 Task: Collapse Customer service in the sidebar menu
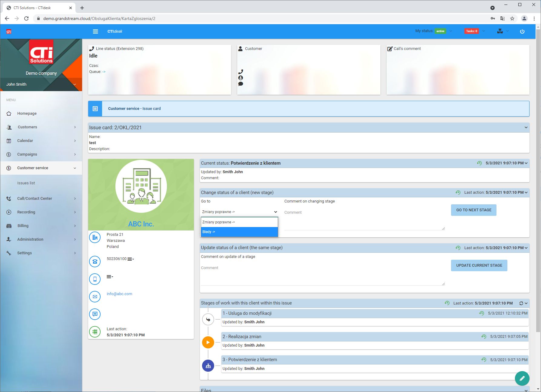41,168
